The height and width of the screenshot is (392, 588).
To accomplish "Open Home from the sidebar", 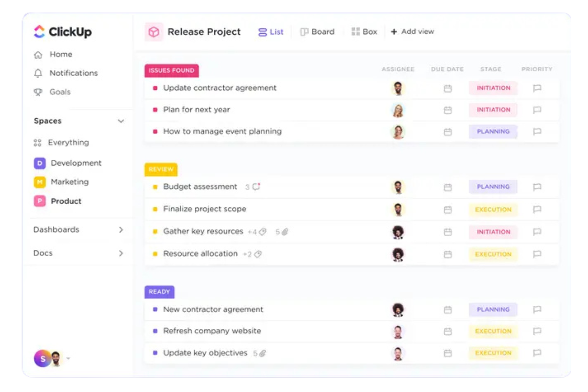I will [53, 54].
